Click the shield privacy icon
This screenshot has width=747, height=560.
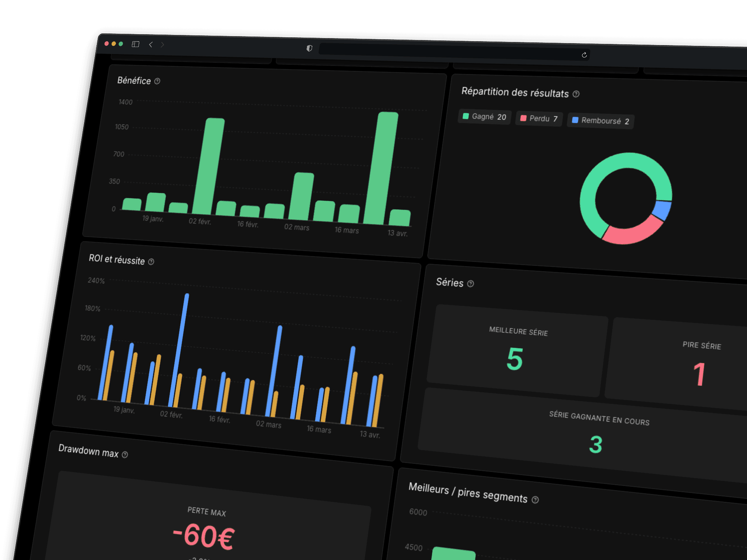tap(309, 48)
